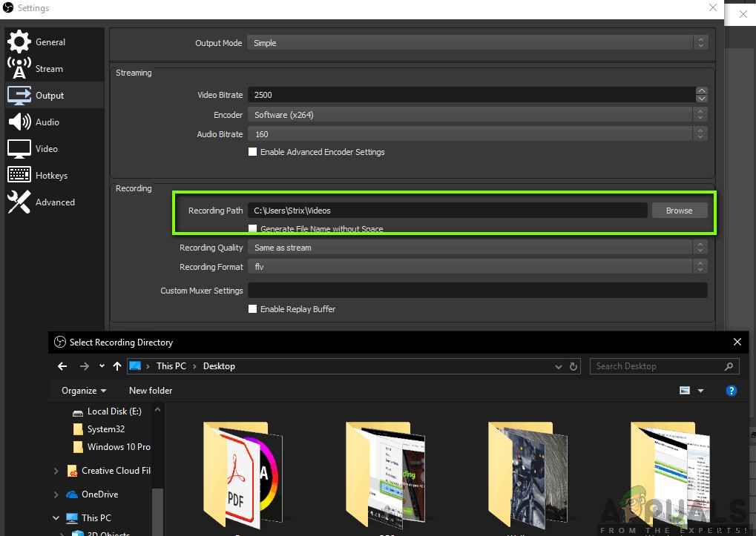Select the folder with PDF thumbnail
This screenshot has height=536, width=756.
(243, 475)
